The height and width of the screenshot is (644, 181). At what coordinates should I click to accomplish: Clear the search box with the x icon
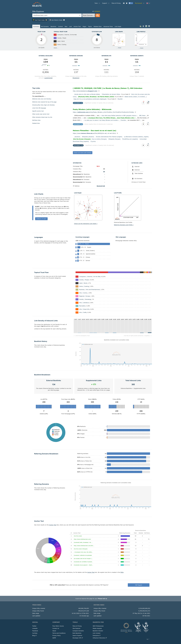80,15
